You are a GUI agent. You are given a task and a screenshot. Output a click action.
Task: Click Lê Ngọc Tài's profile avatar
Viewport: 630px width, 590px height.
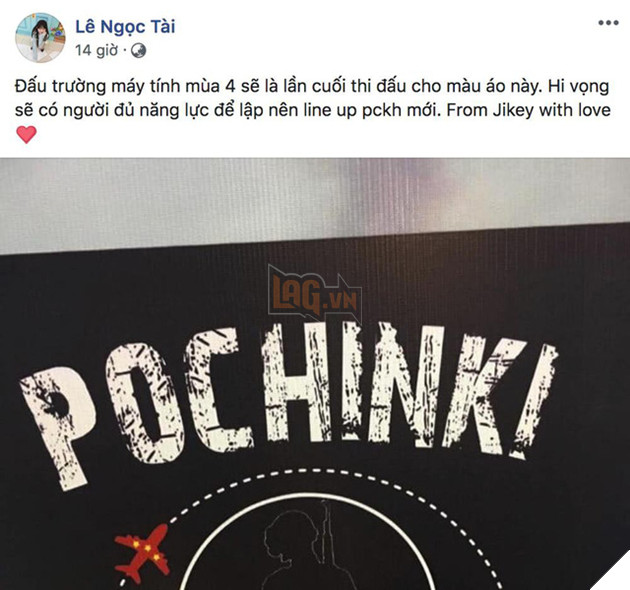[40, 37]
